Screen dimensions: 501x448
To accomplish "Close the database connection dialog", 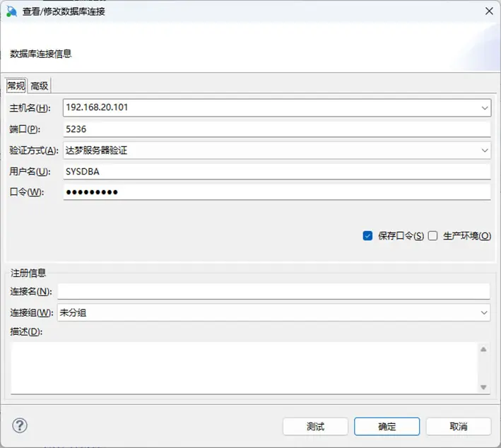I will pos(489,11).
